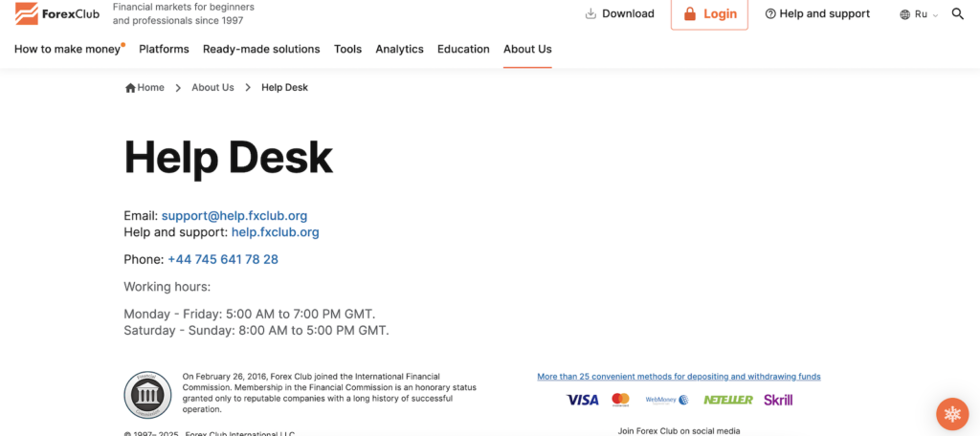Click the Mastercard payment logo

pyautogui.click(x=621, y=400)
